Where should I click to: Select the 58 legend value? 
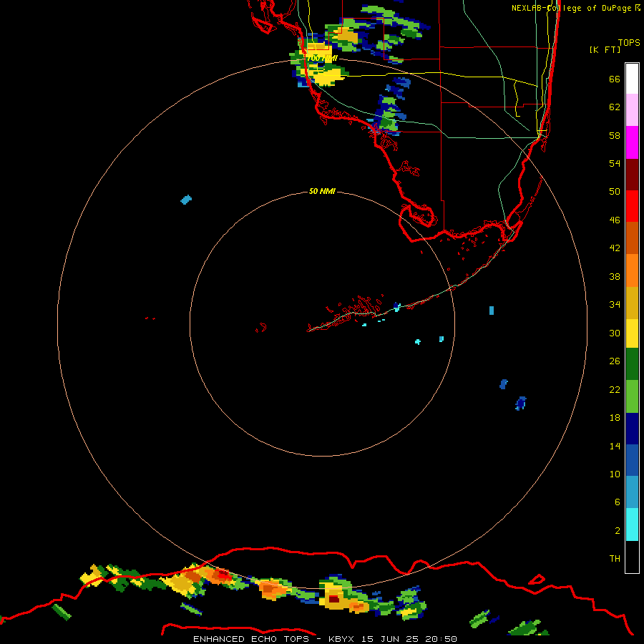pyautogui.click(x=615, y=135)
